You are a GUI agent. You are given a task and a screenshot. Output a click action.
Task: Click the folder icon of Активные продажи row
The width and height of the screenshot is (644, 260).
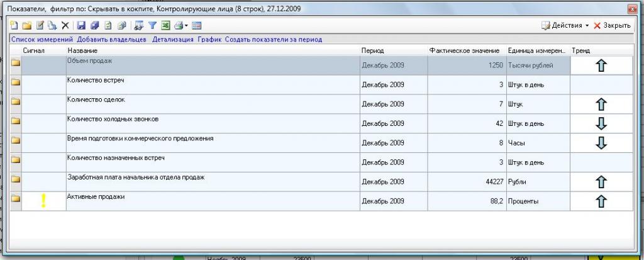(16, 201)
